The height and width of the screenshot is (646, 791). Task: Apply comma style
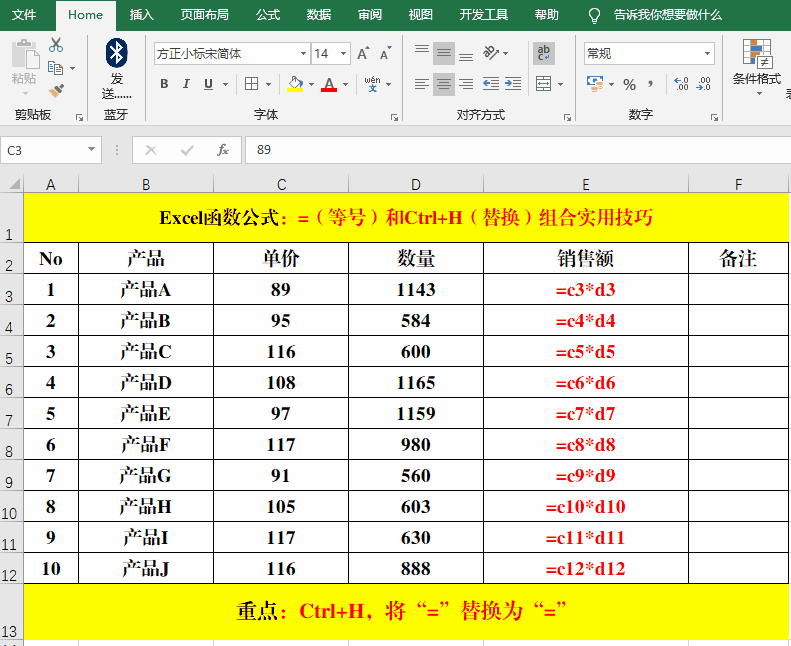tap(651, 84)
